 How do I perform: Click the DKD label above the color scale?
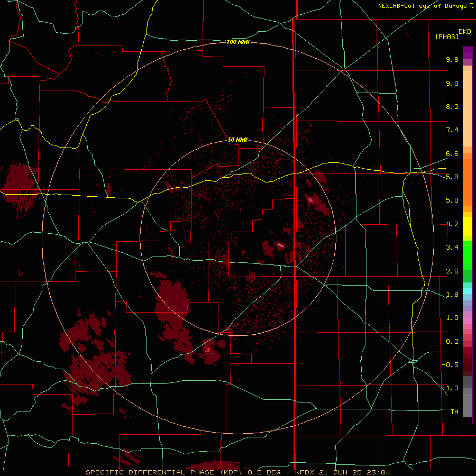(x=465, y=32)
